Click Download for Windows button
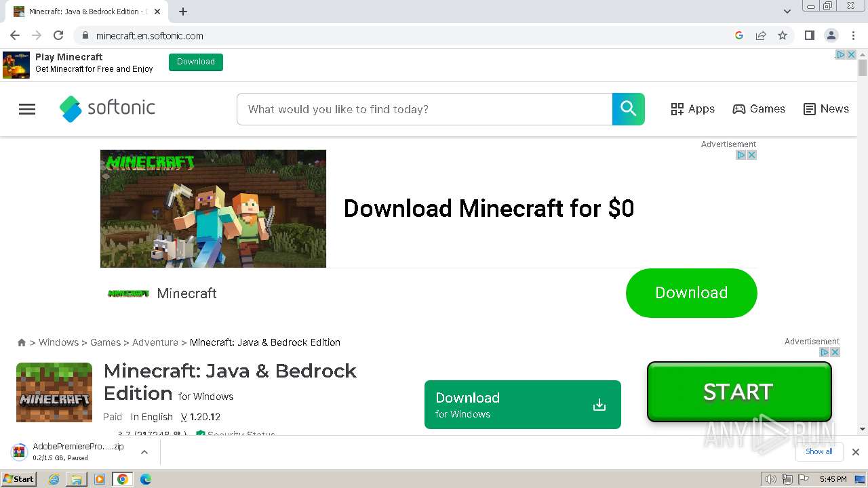 522,405
